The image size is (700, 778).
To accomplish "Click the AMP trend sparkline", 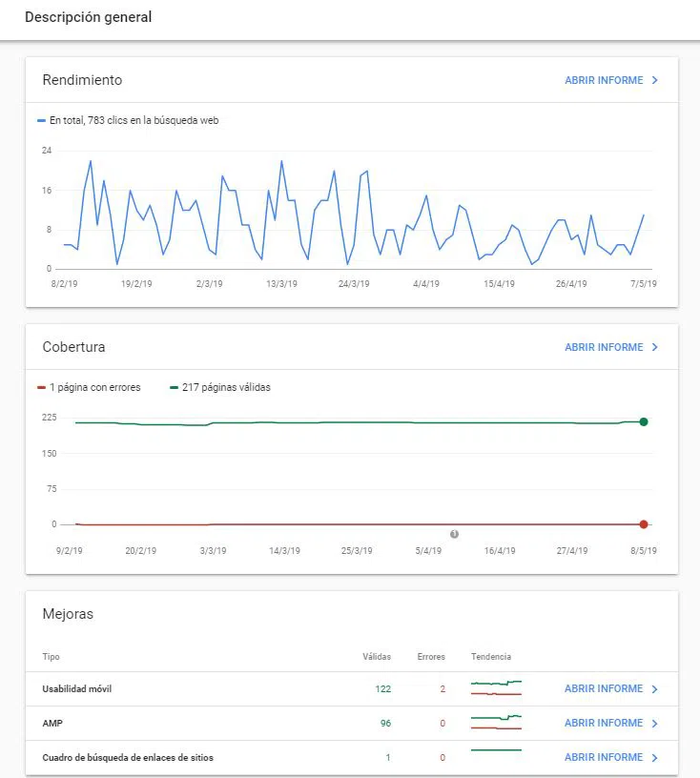I will (x=496, y=722).
